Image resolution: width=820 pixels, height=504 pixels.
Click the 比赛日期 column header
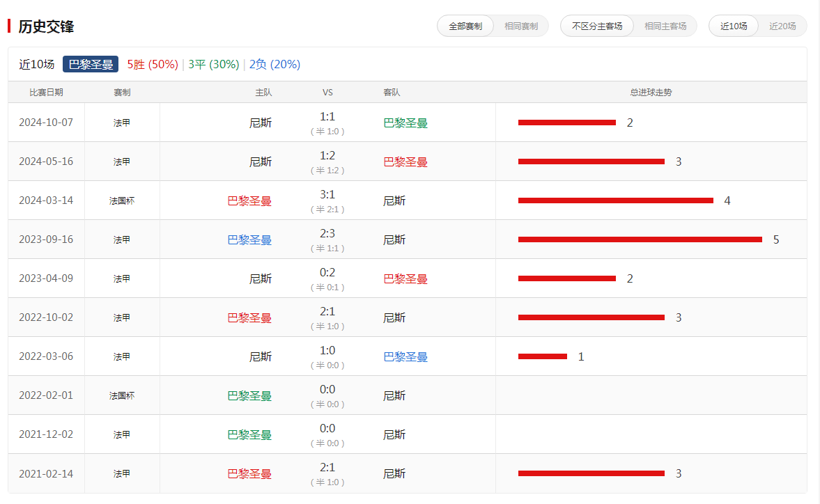(46, 93)
